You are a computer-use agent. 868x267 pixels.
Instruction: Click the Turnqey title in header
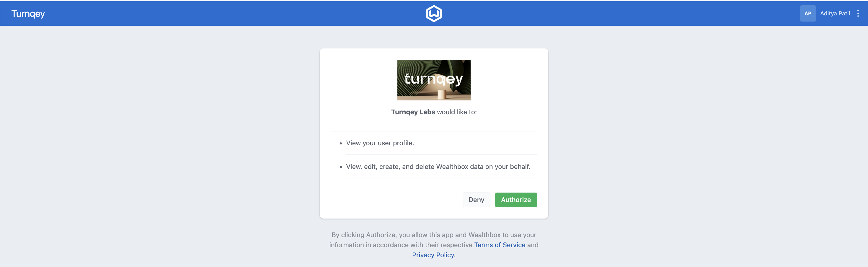(x=28, y=14)
